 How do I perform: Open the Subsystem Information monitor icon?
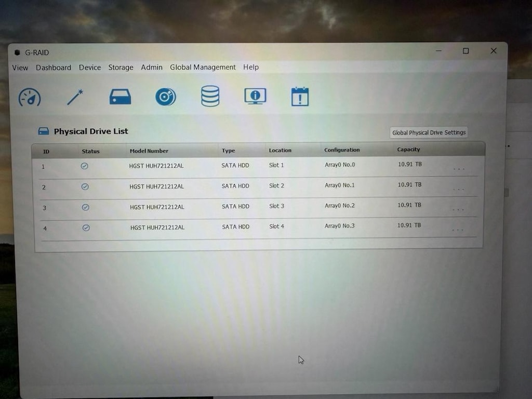(255, 96)
